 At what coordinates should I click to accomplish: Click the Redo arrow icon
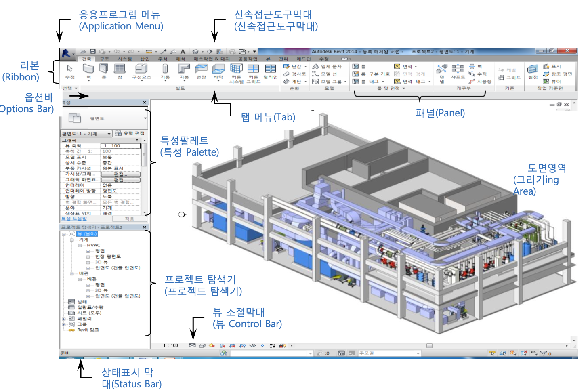131,52
